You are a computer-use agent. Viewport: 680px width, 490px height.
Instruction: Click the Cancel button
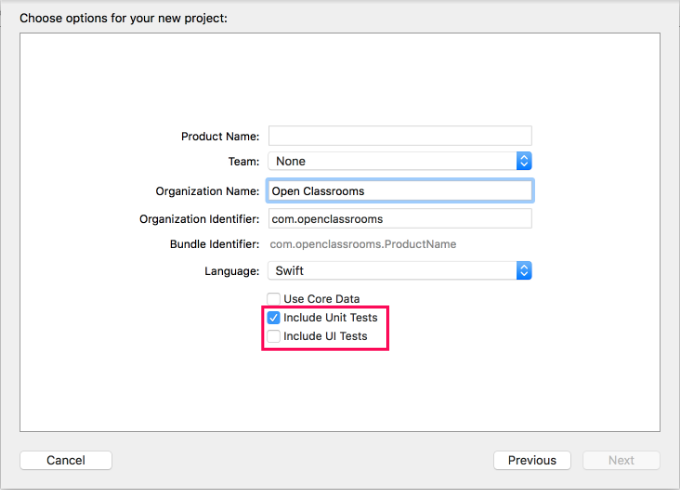click(x=66, y=460)
